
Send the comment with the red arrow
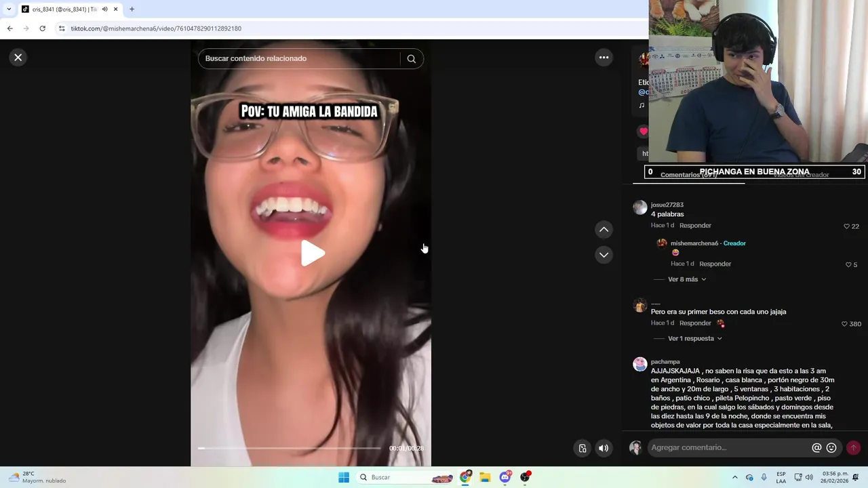coord(853,448)
